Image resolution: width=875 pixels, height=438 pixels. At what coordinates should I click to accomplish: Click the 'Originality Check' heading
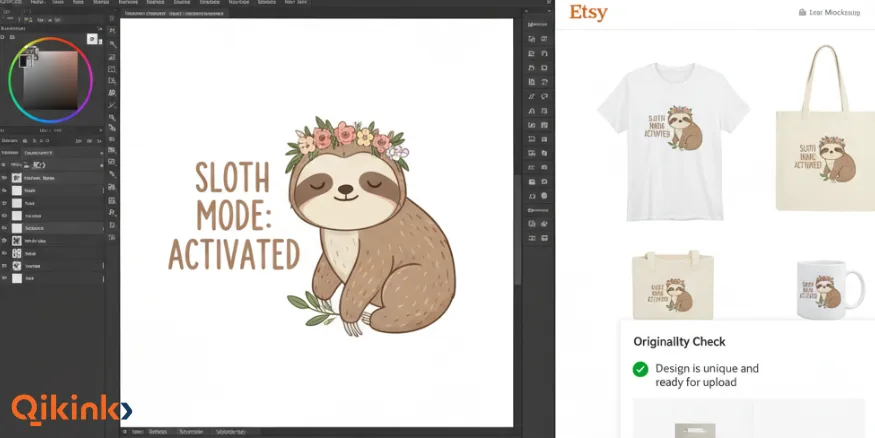click(679, 341)
